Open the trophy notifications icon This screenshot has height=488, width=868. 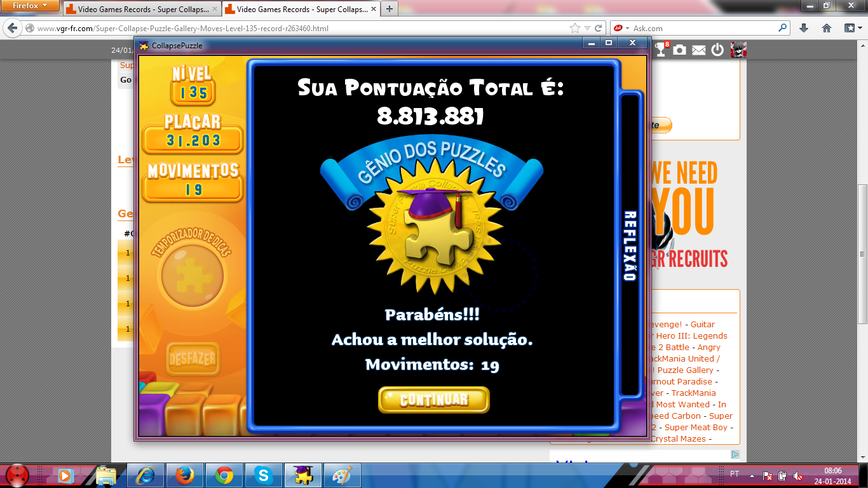tap(661, 50)
